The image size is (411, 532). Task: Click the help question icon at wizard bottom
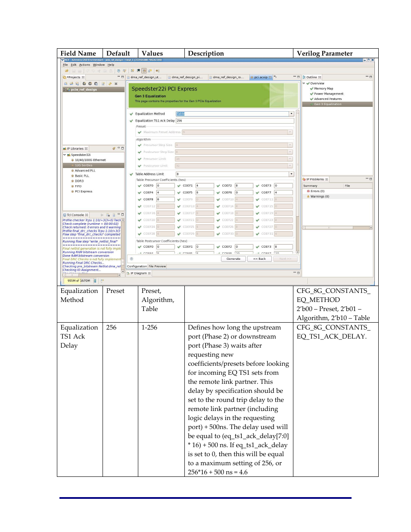click(131, 259)
